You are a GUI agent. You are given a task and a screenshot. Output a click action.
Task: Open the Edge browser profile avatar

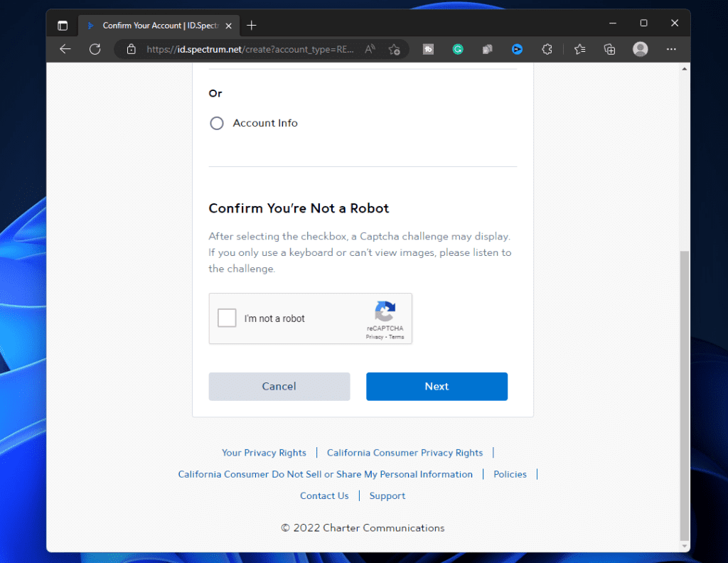(x=640, y=49)
